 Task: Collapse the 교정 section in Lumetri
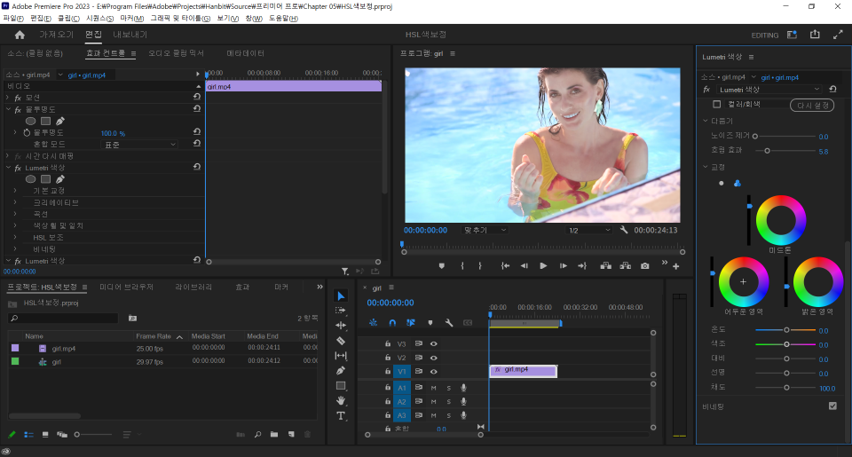705,167
